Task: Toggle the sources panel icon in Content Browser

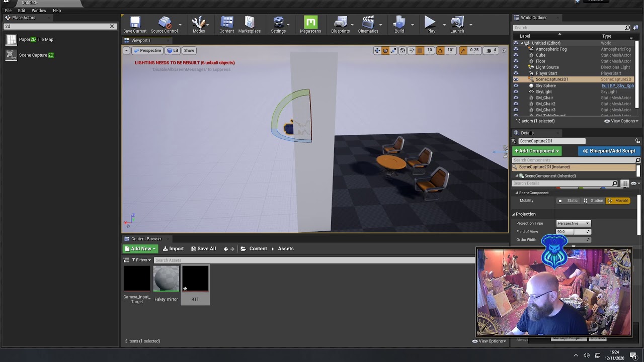Action: click(x=126, y=260)
